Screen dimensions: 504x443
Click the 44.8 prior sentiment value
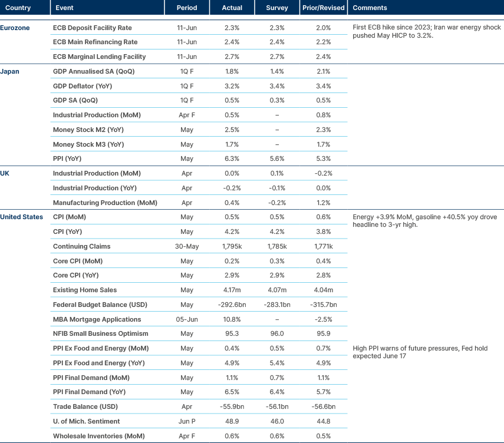point(324,421)
